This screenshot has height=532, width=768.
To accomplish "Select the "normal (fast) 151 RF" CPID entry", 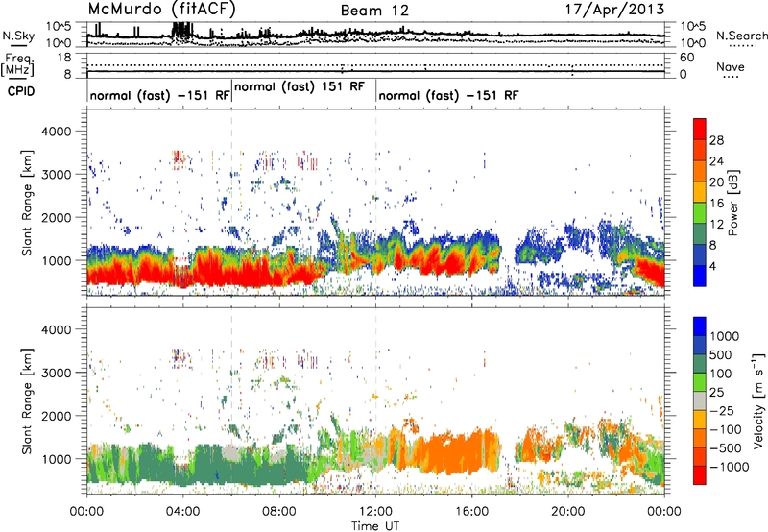I will click(x=300, y=86).
